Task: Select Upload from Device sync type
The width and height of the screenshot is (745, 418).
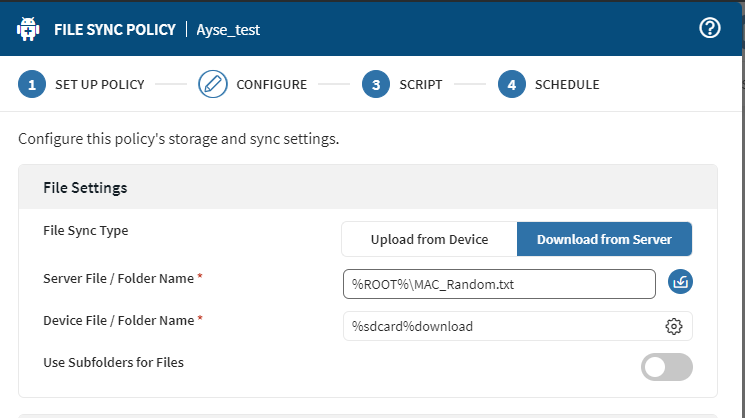Action: [x=430, y=239]
